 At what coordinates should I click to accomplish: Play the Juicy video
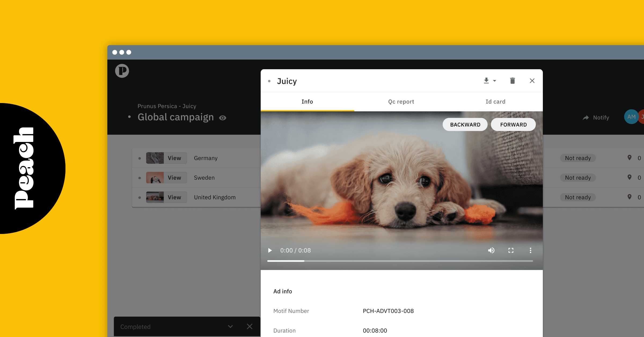click(x=270, y=250)
